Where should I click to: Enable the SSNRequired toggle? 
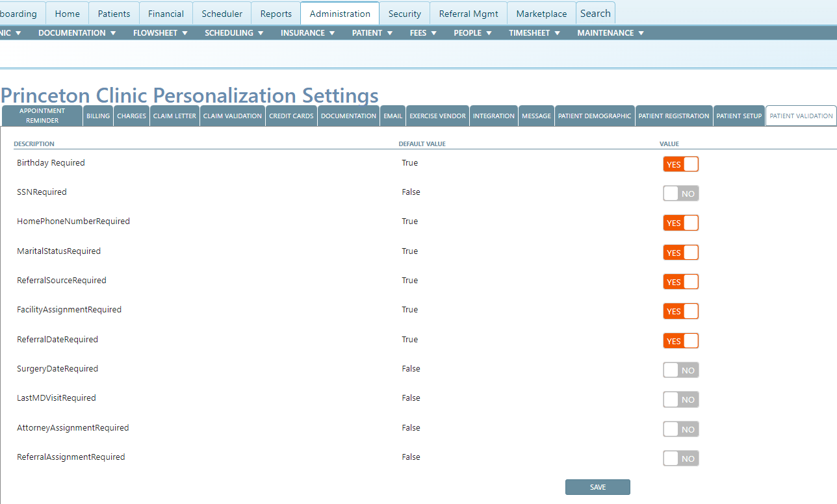point(680,193)
